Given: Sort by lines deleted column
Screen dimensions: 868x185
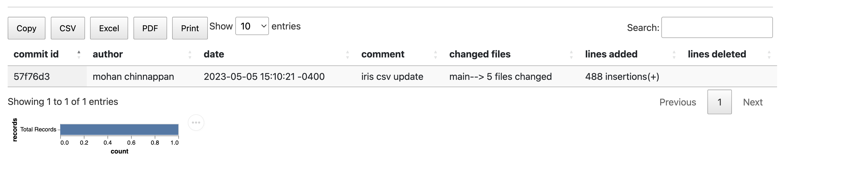Looking at the screenshot, I should 730,54.
